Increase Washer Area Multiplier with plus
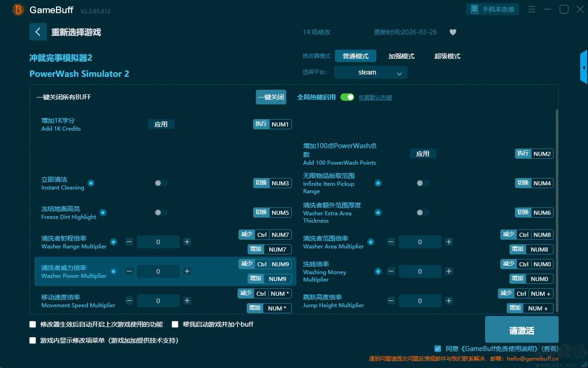This screenshot has width=588, height=368. (x=449, y=242)
